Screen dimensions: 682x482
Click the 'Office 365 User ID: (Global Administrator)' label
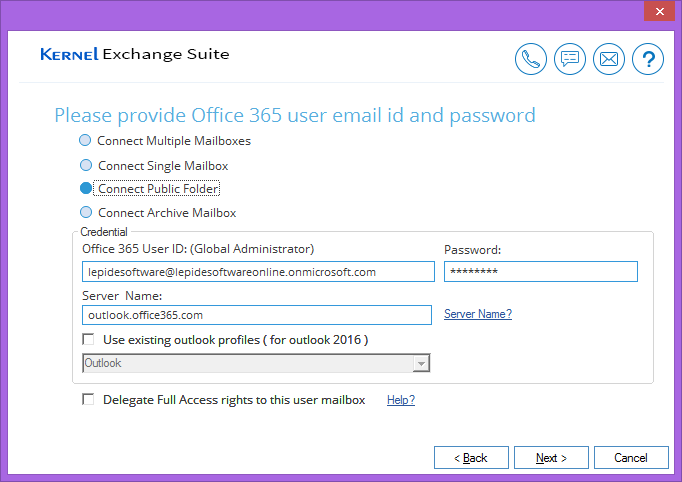pyautogui.click(x=198, y=249)
